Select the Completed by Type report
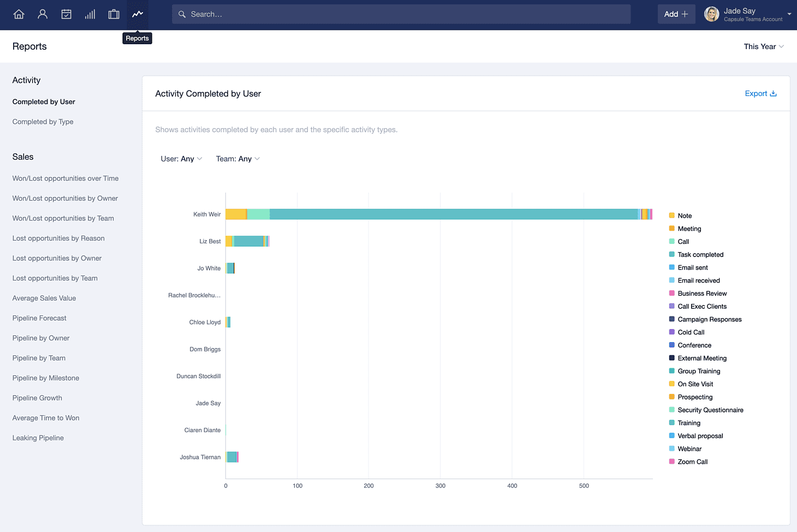Image resolution: width=797 pixels, height=532 pixels. pyautogui.click(x=43, y=122)
